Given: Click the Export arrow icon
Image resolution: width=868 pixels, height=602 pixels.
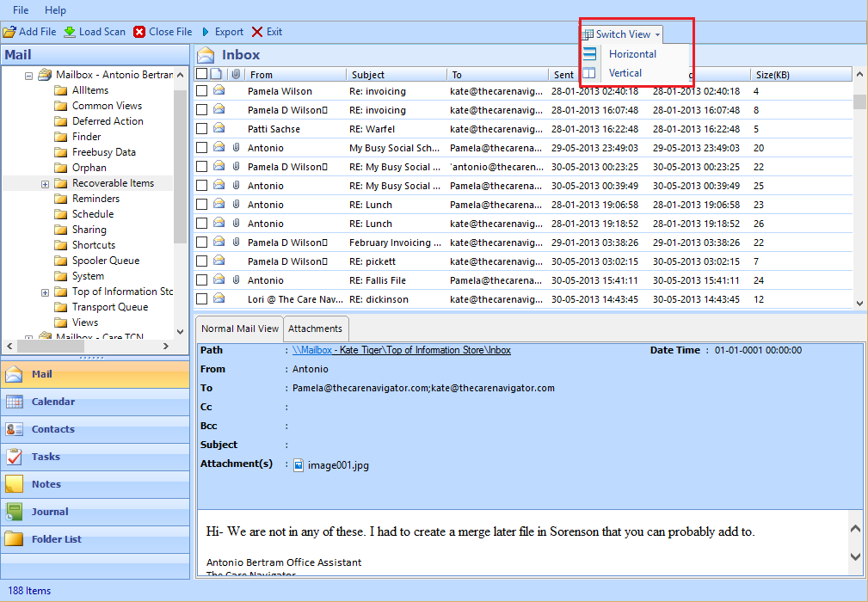Looking at the screenshot, I should pos(206,32).
